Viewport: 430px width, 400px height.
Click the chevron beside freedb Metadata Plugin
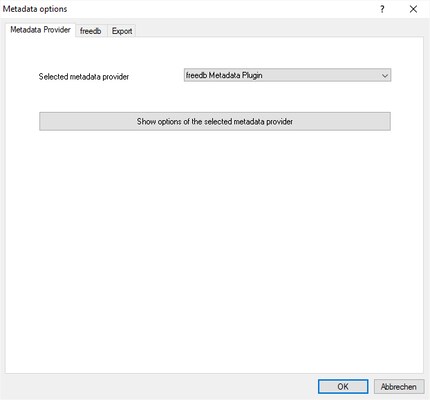point(385,76)
